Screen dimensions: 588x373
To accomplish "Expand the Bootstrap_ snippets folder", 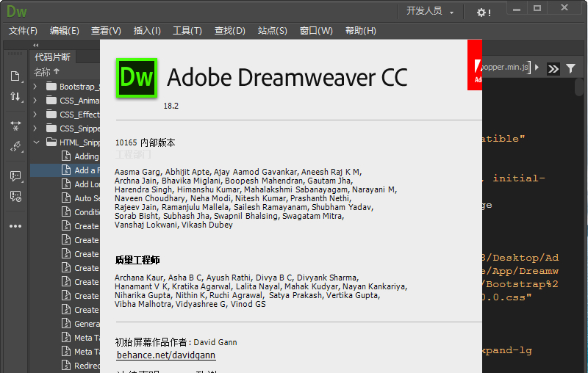I will point(35,87).
